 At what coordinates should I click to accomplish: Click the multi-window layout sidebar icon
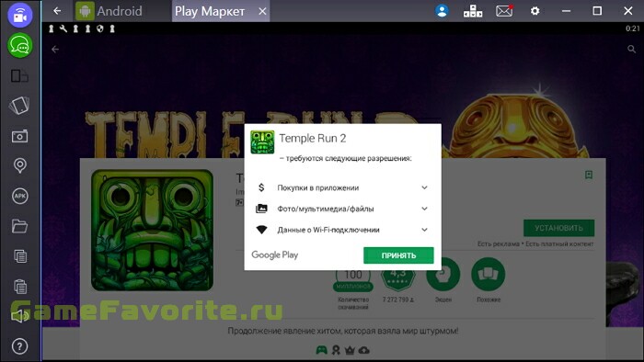click(19, 76)
